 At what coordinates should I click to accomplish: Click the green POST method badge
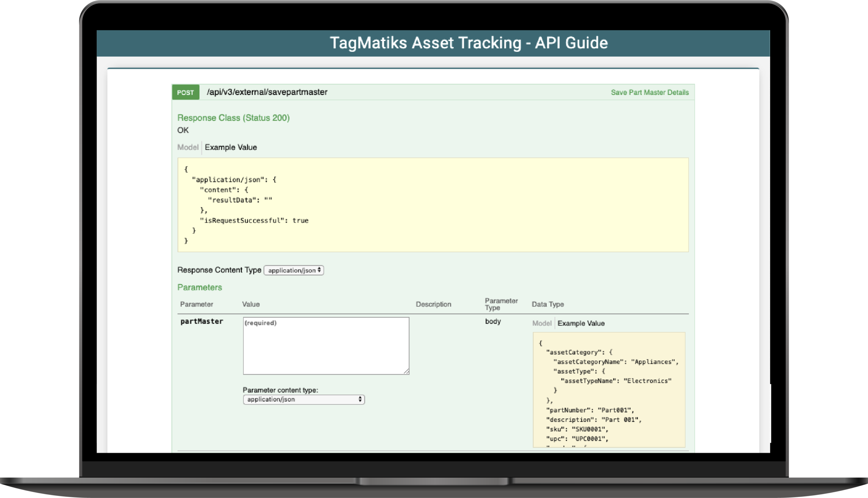click(x=185, y=92)
